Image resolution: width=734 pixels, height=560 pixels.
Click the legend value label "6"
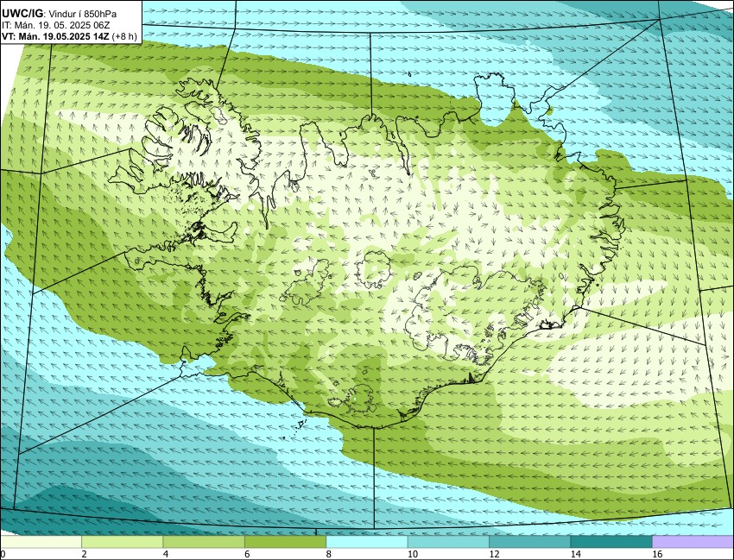[x=247, y=554]
